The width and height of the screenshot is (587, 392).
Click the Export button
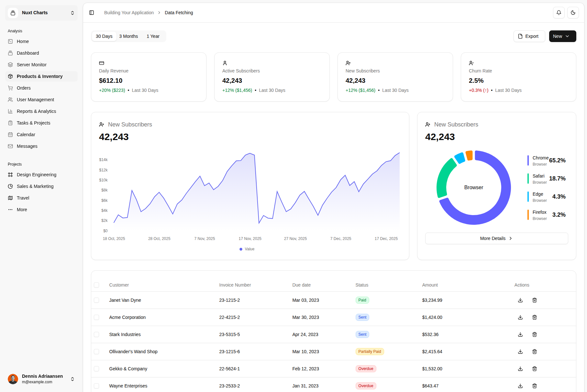[529, 36]
